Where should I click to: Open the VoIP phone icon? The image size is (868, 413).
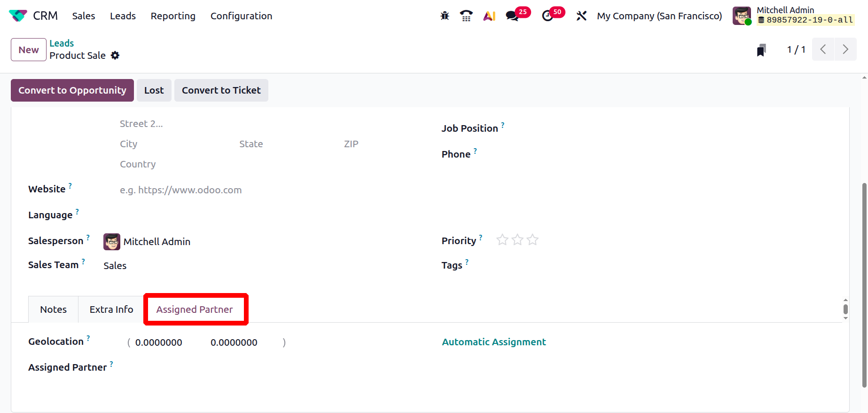pos(466,16)
